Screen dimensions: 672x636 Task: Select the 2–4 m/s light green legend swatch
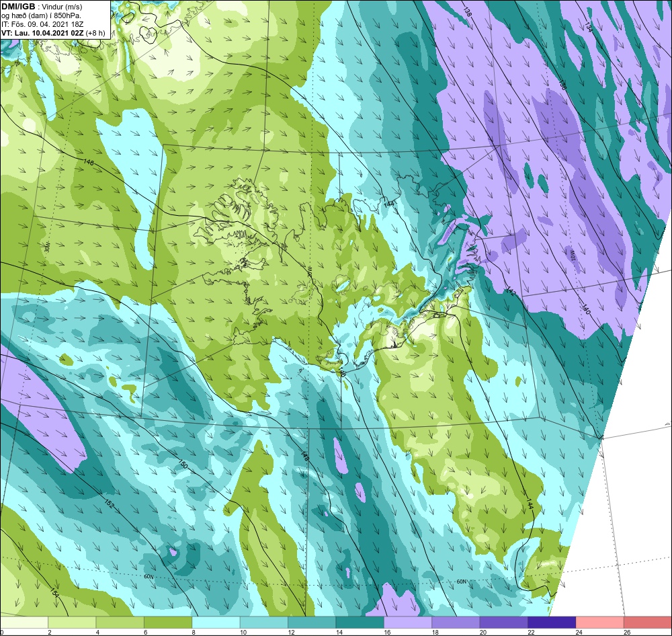pyautogui.click(x=72, y=622)
